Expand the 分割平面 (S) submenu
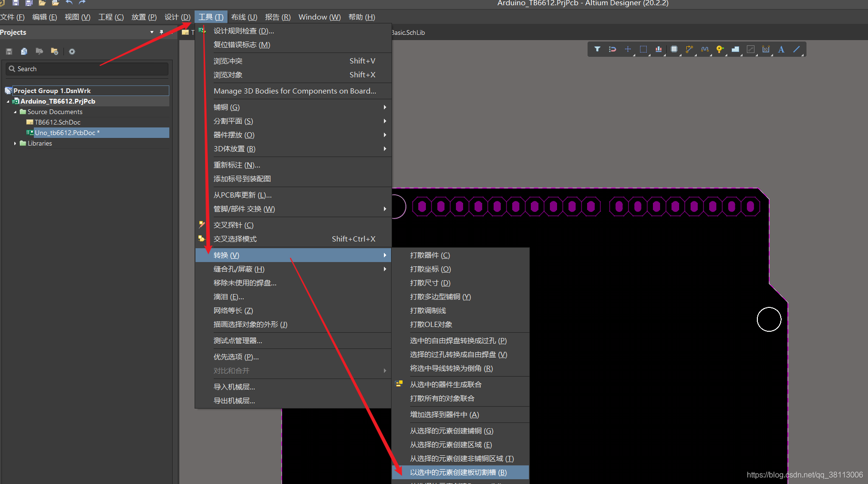The width and height of the screenshot is (868, 484). 293,121
